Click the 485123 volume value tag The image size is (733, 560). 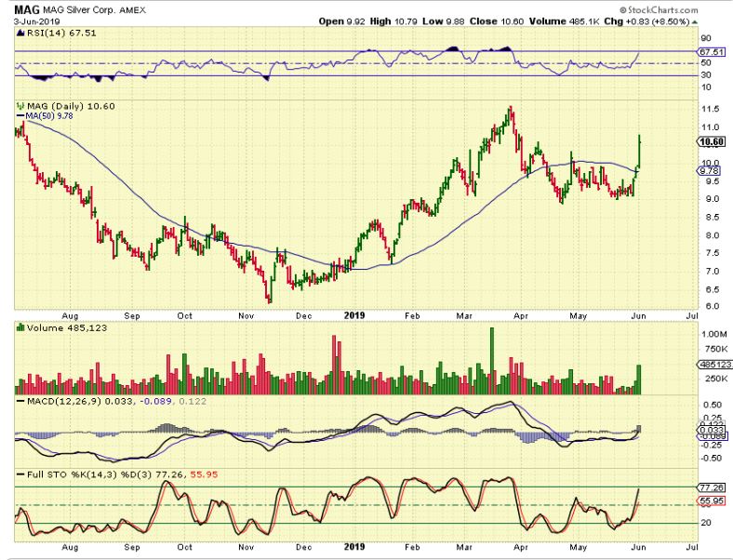click(x=712, y=366)
